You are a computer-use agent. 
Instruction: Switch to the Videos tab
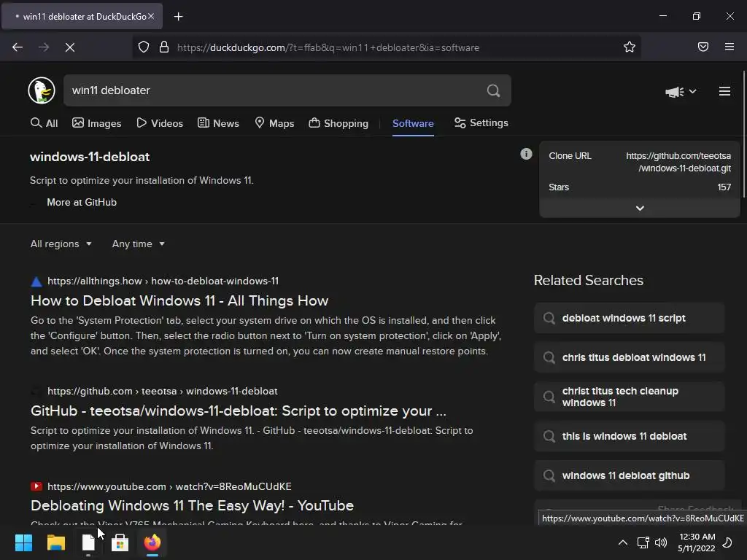point(160,123)
